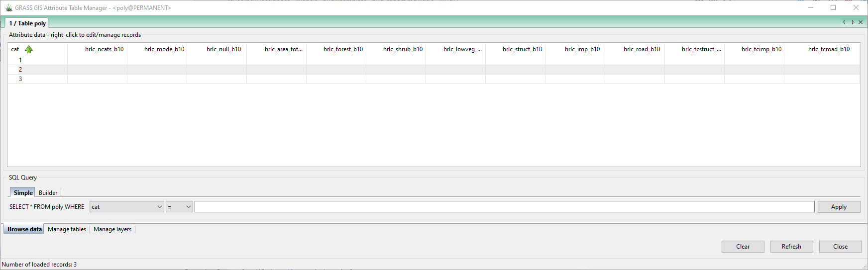
Task: Click the hrlc_struct_b10 column header
Action: point(515,49)
